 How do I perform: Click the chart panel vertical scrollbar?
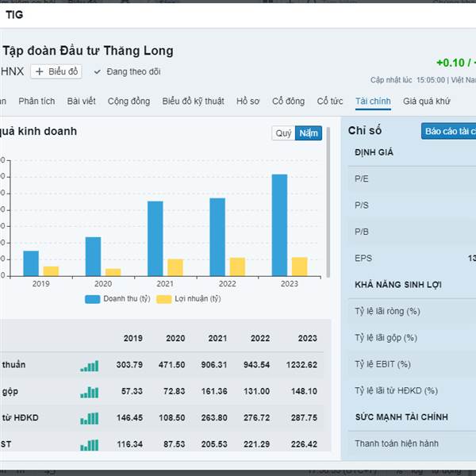tap(328, 202)
